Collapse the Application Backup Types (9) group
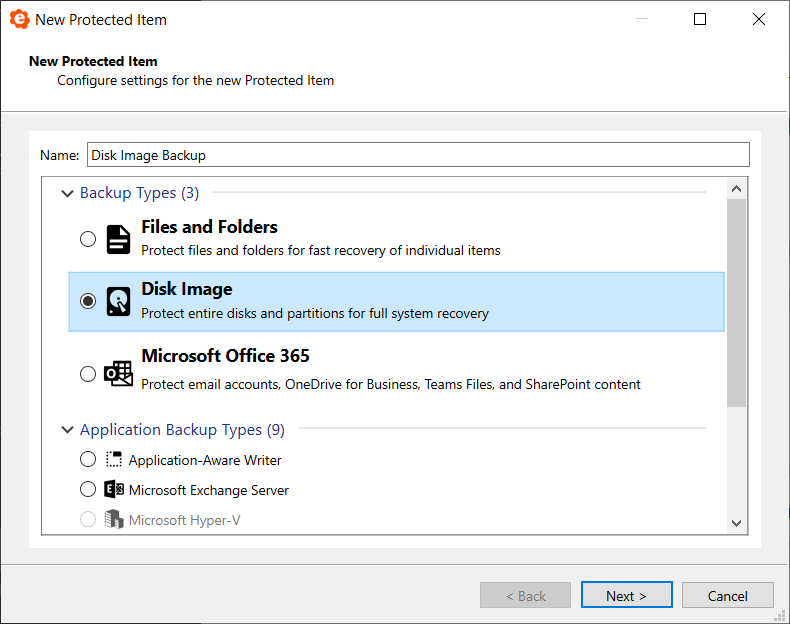This screenshot has width=790, height=624. 68,430
